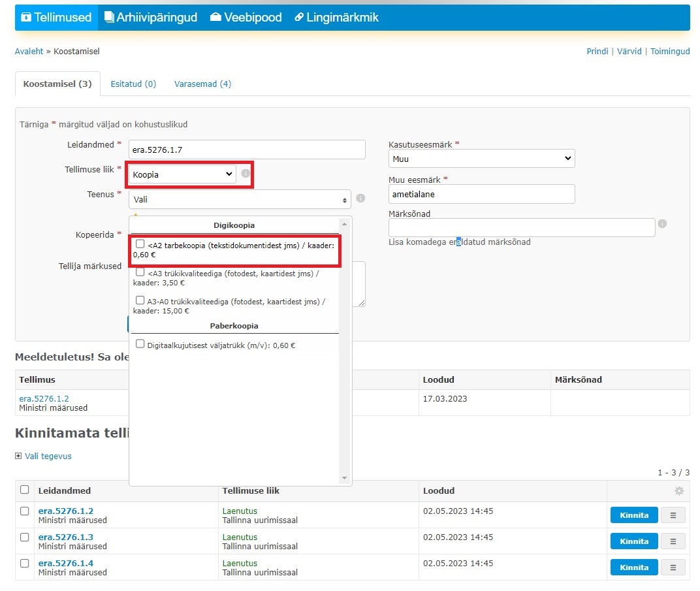Expand Kasutuseesmärk dropdown set to Muu
The height and width of the screenshot is (591, 700).
481,159
